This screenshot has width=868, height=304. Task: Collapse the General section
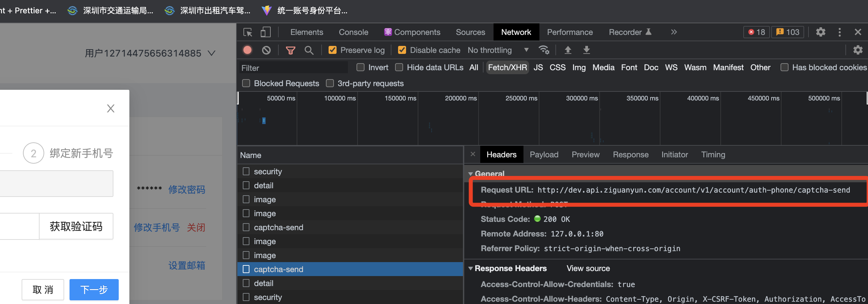471,174
